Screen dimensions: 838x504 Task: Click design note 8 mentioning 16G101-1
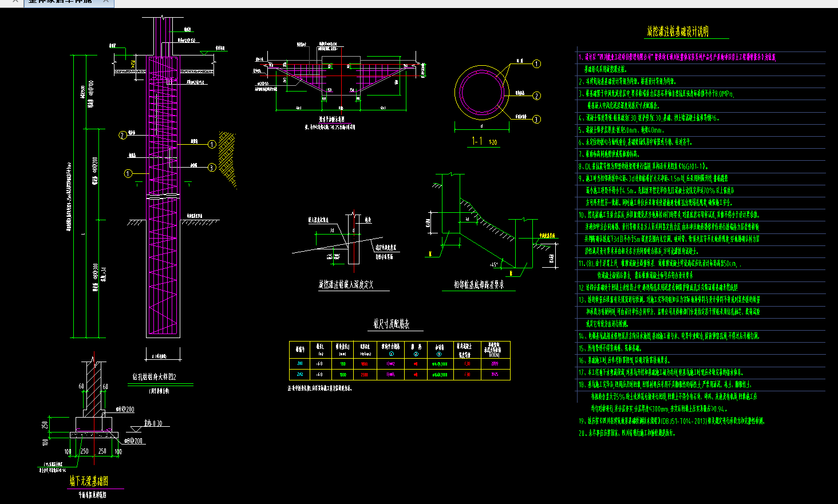[644, 166]
